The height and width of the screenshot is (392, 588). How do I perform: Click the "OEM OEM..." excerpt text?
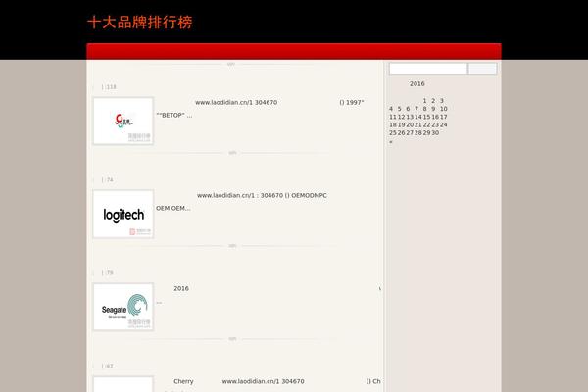tap(173, 208)
